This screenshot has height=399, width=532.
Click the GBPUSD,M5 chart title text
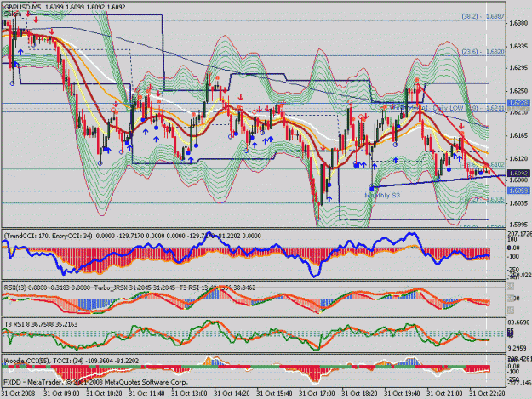(x=20, y=7)
